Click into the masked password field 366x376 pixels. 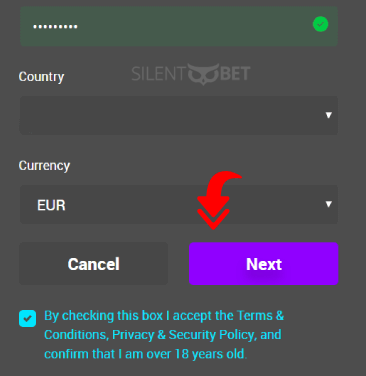coord(179,26)
